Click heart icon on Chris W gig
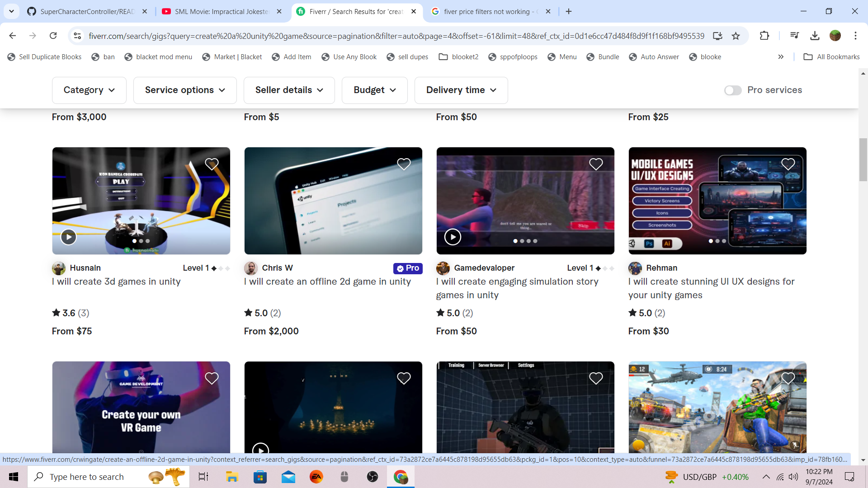The height and width of the screenshot is (488, 868). [404, 164]
